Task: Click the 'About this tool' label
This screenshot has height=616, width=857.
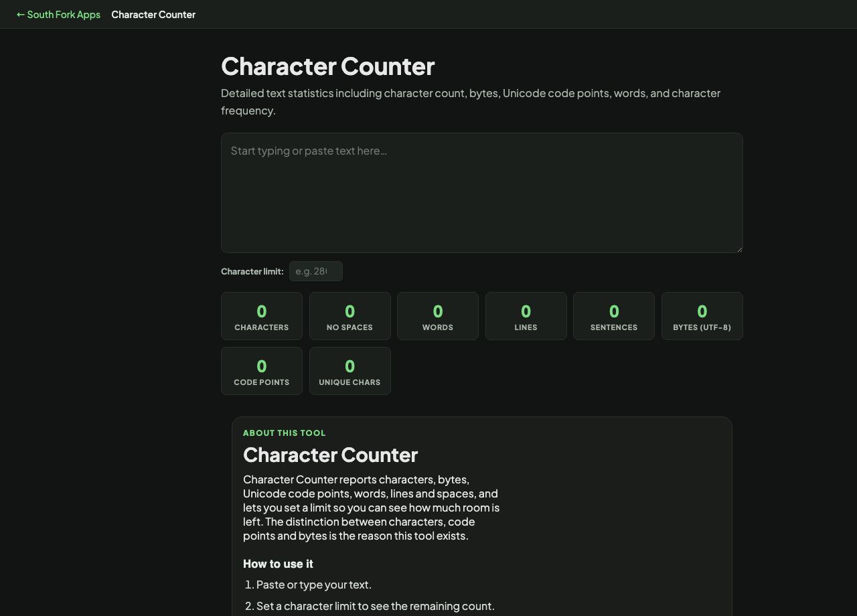Action: click(x=285, y=433)
